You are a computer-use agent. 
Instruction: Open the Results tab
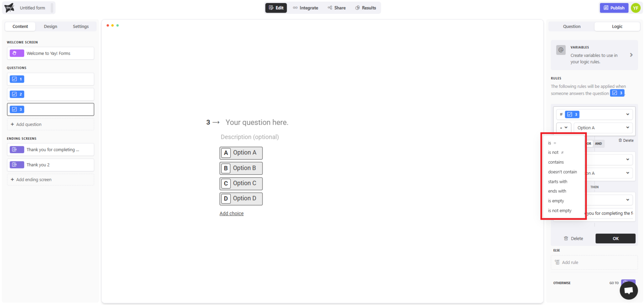point(365,8)
